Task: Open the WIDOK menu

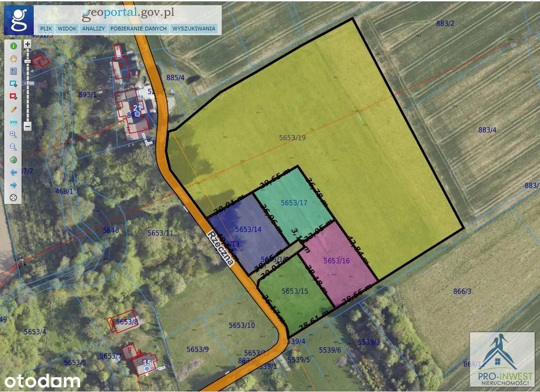Action: click(67, 29)
